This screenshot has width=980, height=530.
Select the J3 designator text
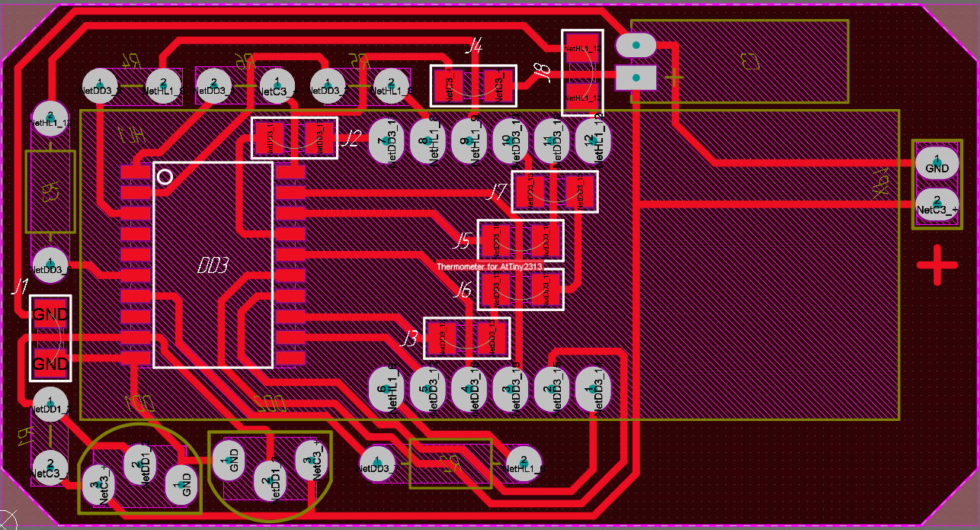click(x=409, y=339)
